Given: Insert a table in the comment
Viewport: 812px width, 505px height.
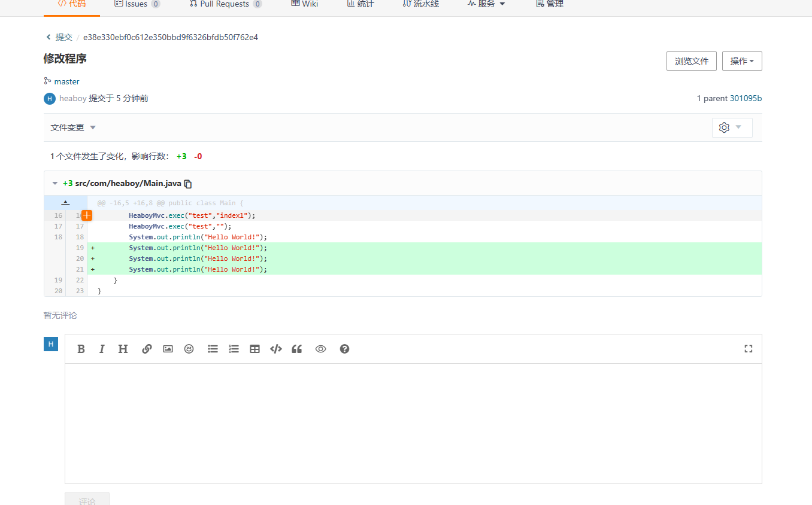Looking at the screenshot, I should pyautogui.click(x=254, y=349).
